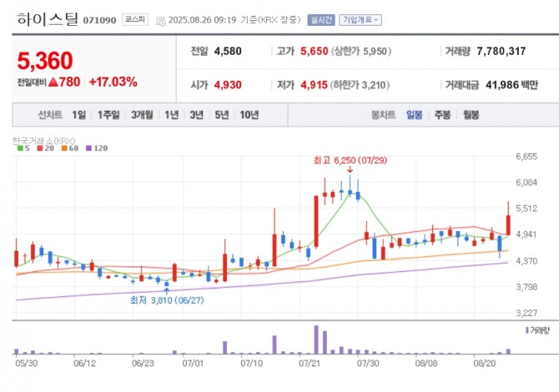Click the red up-triangle next to 780
559x392 pixels.
click(53, 83)
